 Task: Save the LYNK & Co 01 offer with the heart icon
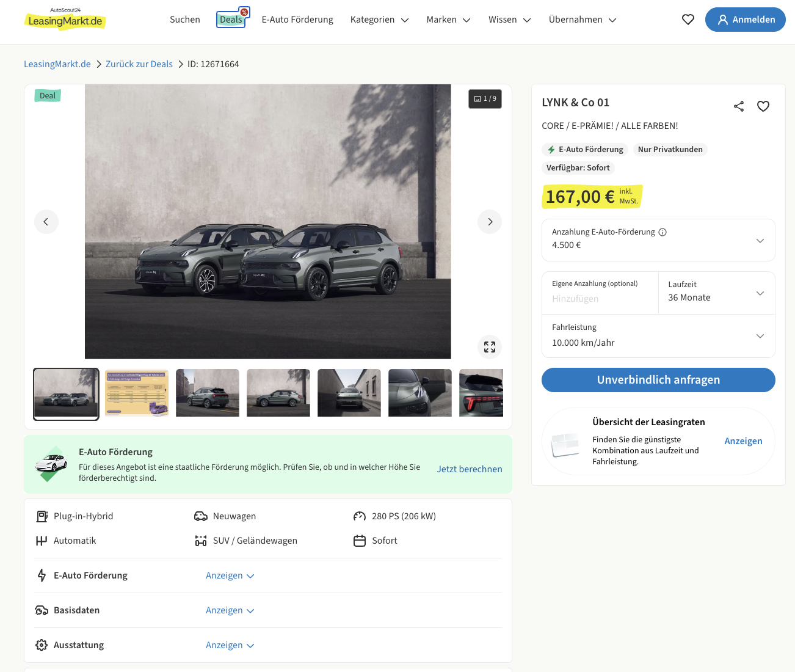point(763,106)
